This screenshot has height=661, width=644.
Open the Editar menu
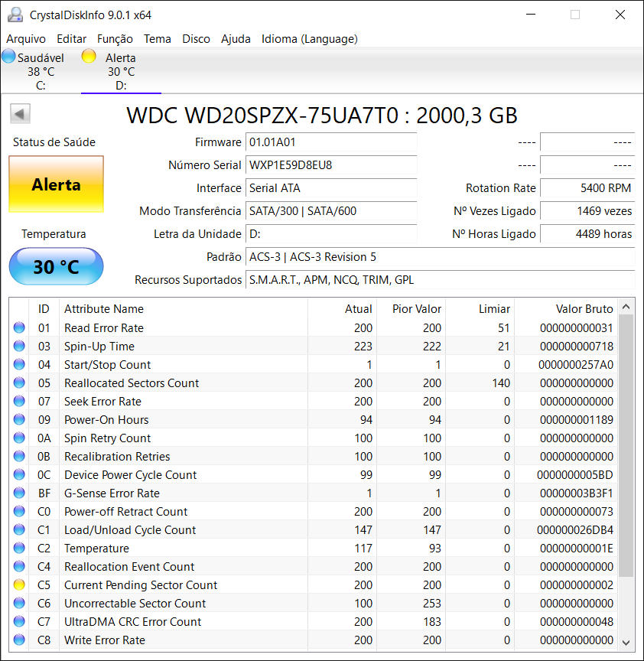72,39
